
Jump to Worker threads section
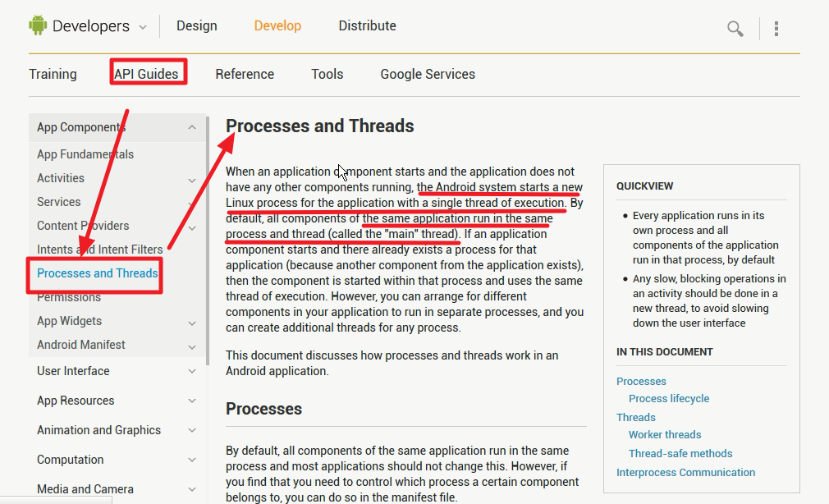tap(665, 435)
